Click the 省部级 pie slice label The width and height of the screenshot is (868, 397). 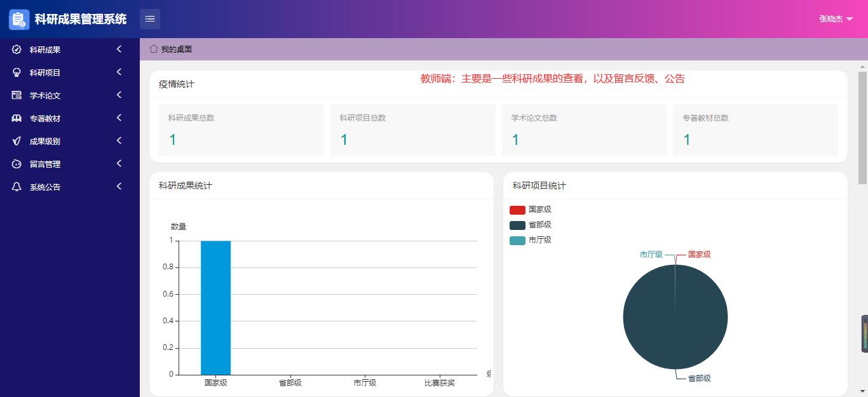click(700, 378)
